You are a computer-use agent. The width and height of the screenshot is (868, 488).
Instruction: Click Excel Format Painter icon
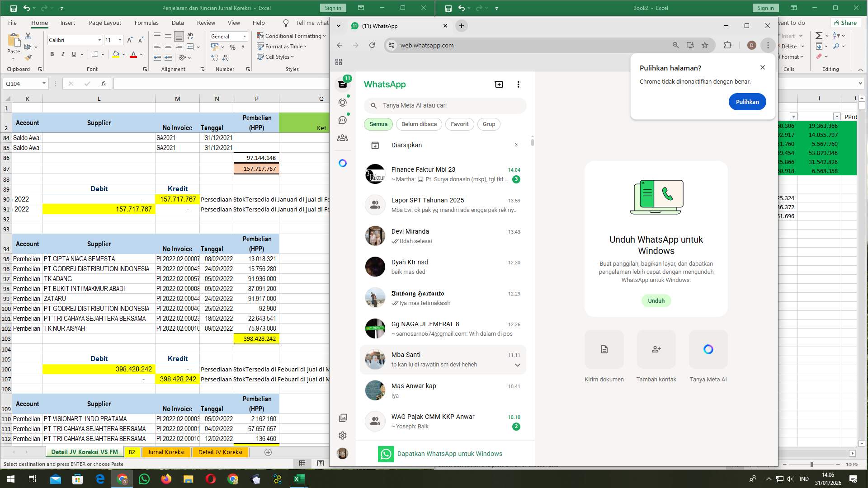(x=28, y=57)
